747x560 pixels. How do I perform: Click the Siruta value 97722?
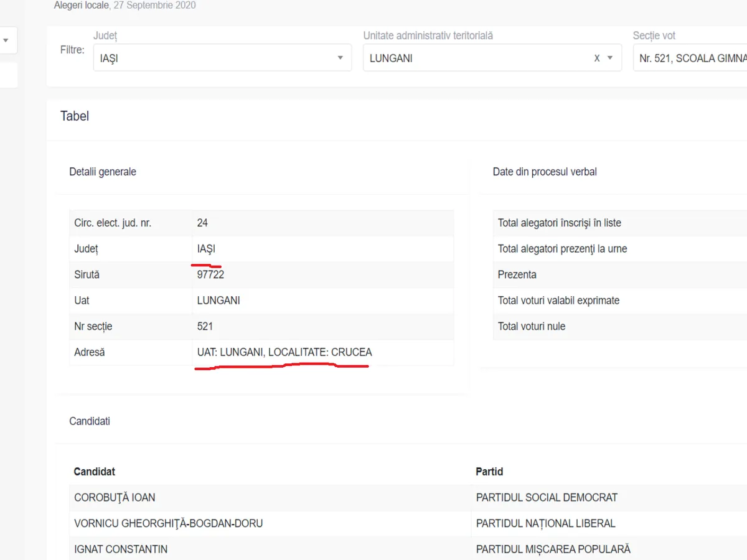[x=210, y=274]
